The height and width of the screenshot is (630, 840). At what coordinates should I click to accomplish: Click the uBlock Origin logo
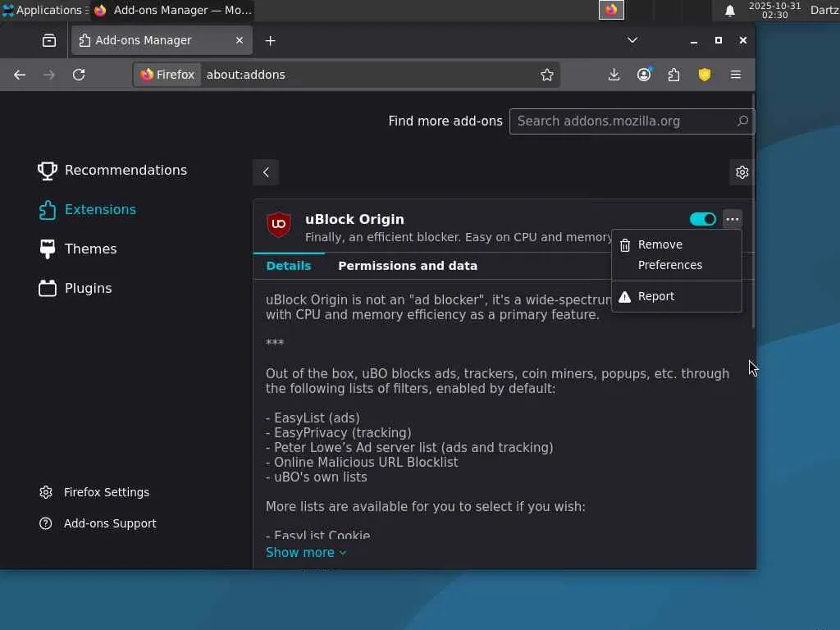tap(279, 225)
